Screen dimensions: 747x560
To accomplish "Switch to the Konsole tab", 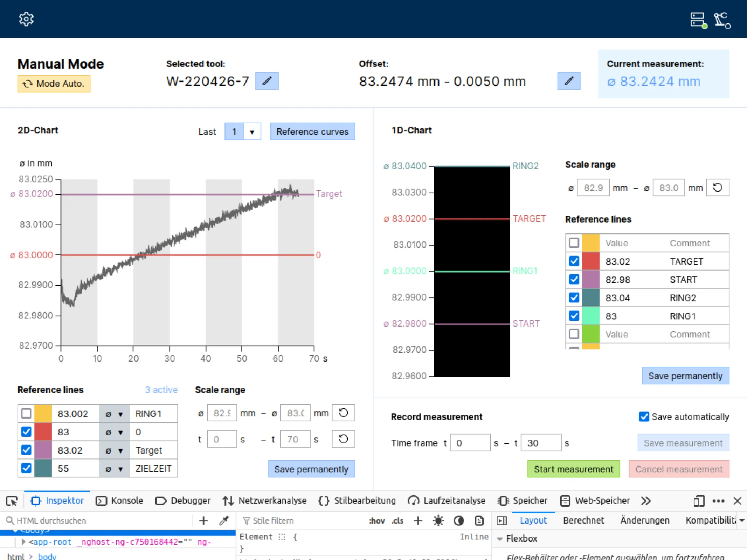I will tap(119, 501).
